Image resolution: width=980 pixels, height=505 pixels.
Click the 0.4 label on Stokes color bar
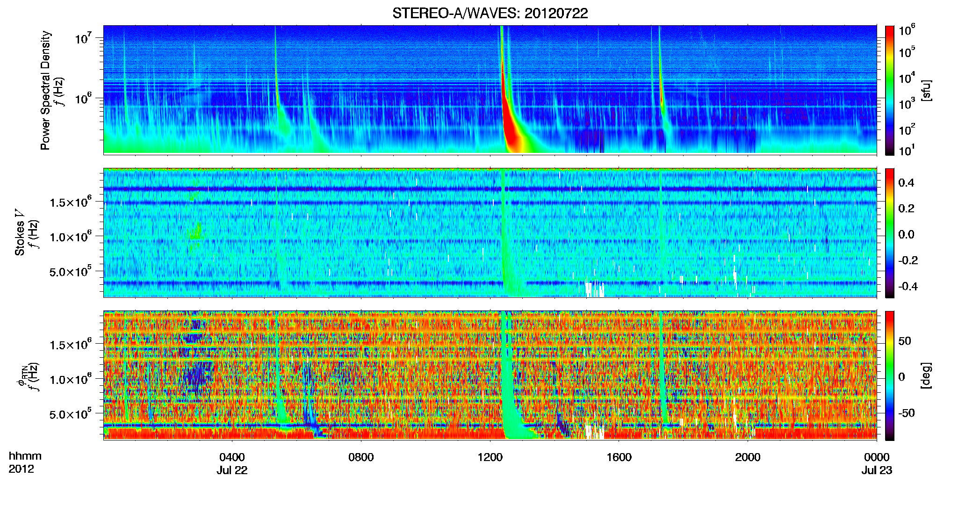(x=906, y=183)
